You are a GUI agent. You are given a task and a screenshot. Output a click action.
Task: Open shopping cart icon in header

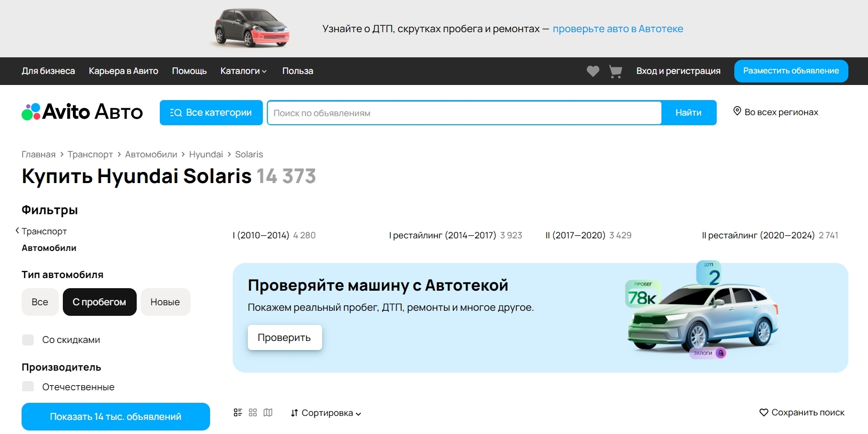tap(615, 71)
